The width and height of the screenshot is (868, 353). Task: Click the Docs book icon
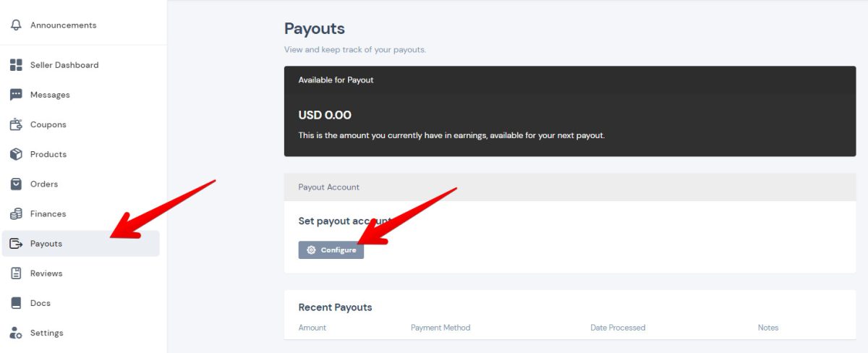(16, 303)
